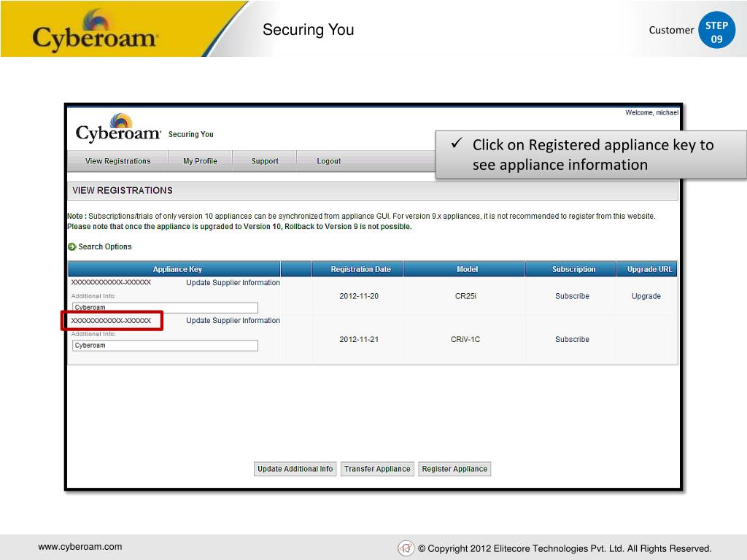Click the Search Options label
This screenshot has height=560, width=747.
point(105,246)
